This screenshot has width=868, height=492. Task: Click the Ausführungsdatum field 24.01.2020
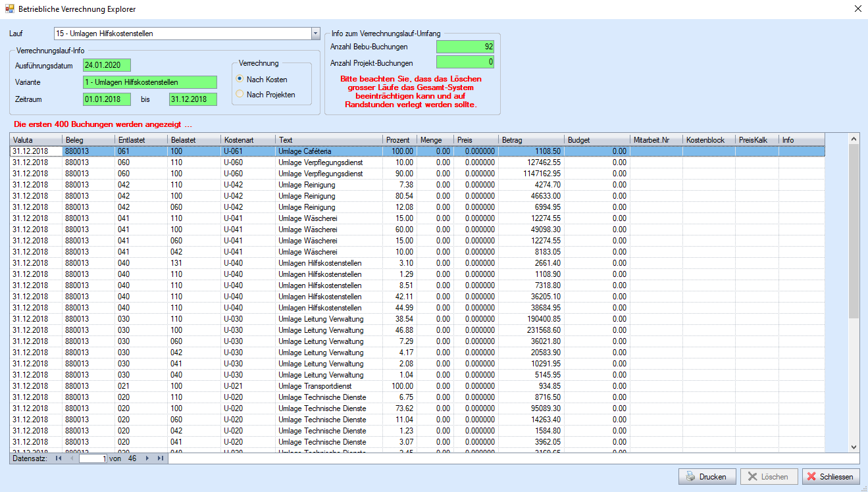pyautogui.click(x=107, y=65)
